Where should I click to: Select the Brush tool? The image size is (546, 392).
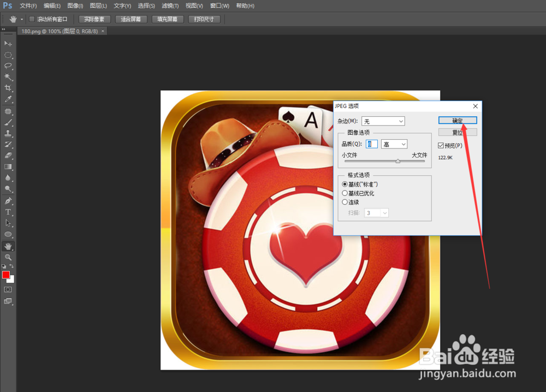point(8,122)
